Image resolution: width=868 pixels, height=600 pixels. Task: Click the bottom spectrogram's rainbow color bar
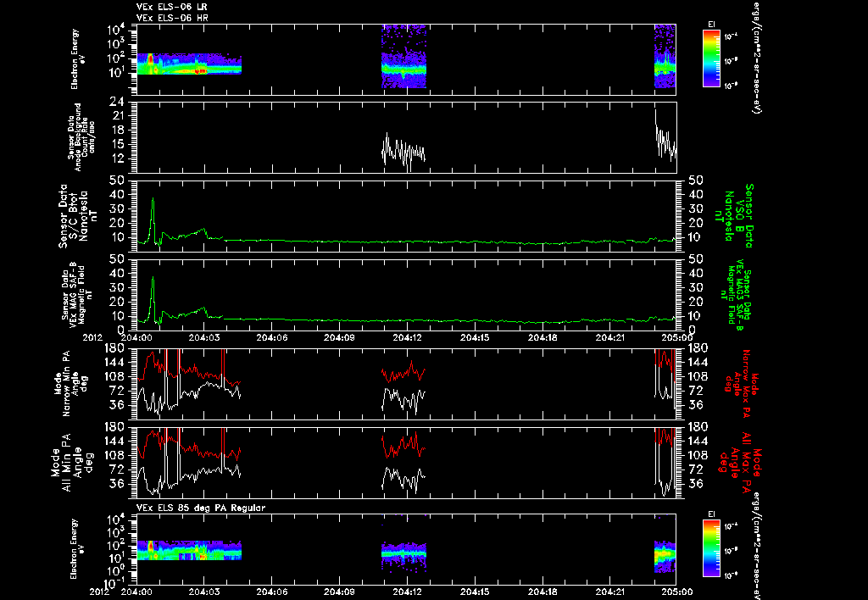(x=711, y=549)
